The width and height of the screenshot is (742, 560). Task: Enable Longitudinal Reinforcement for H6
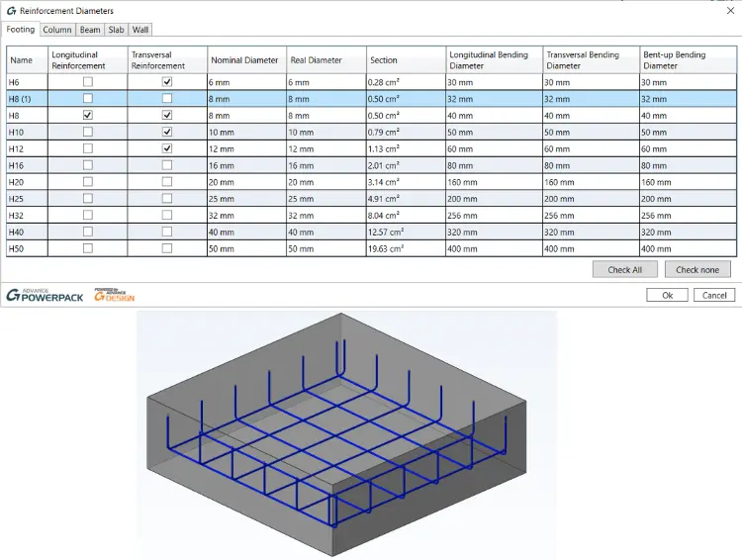click(87, 82)
